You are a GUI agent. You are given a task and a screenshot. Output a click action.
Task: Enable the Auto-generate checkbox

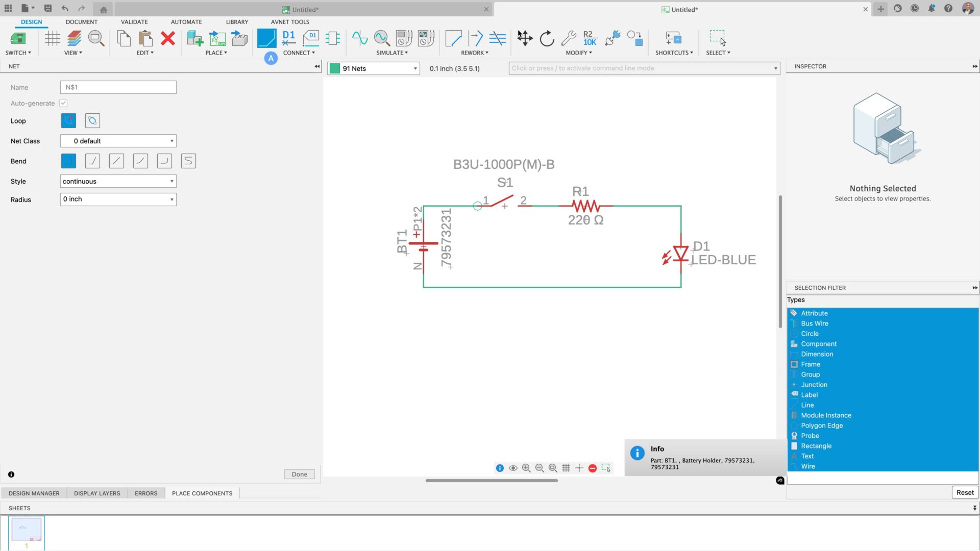[63, 103]
